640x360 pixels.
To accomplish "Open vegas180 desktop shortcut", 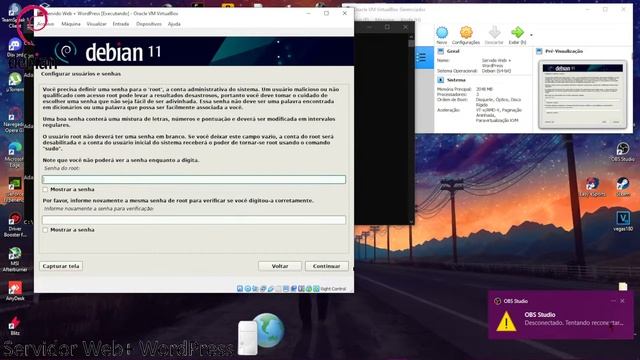I will coord(623,222).
